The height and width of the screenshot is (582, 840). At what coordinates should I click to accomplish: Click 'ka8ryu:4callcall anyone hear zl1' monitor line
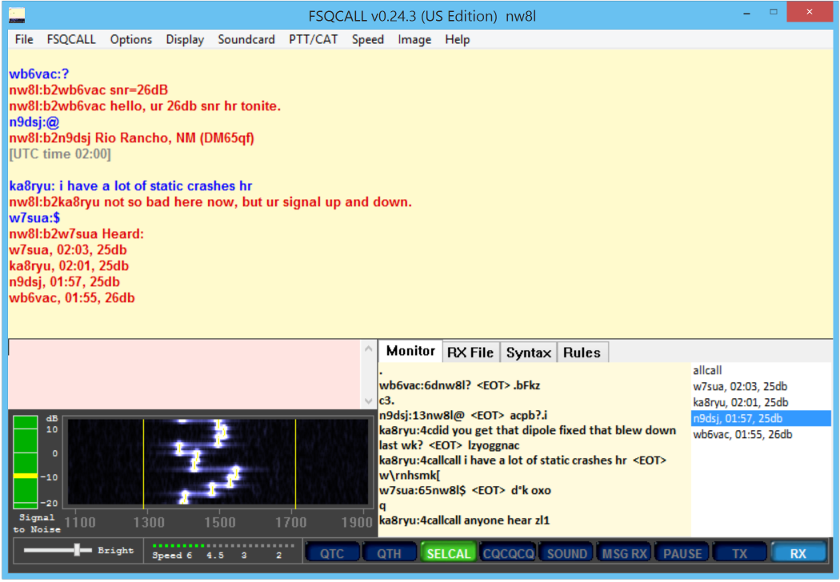click(464, 520)
